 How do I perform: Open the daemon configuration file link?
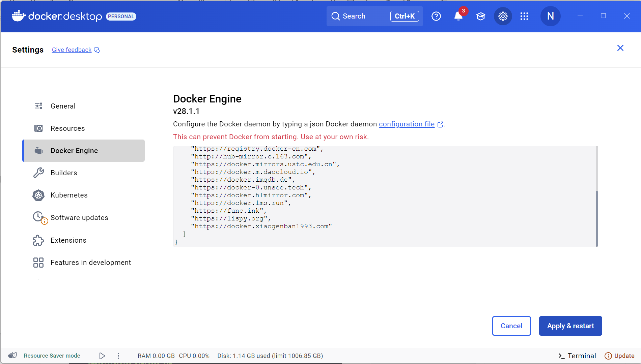[x=407, y=124]
